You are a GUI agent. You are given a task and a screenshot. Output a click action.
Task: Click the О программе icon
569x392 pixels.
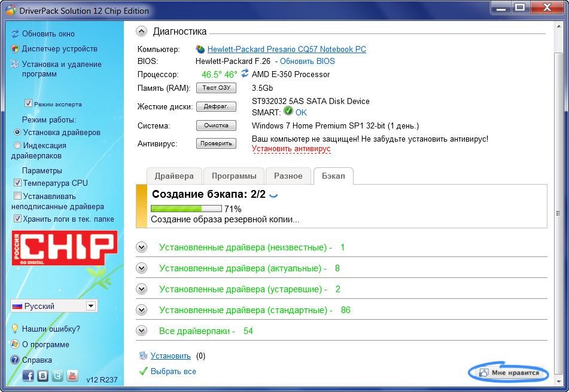tap(15, 344)
